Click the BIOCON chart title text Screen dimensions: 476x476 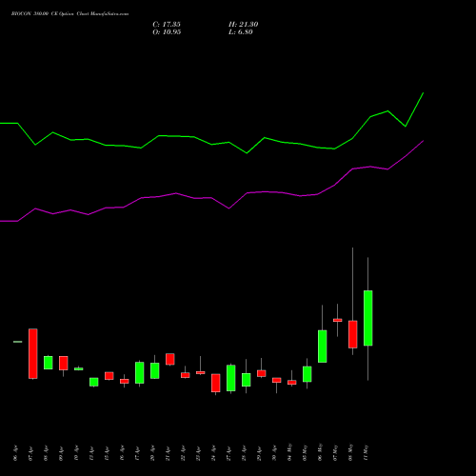pyautogui.click(x=70, y=14)
